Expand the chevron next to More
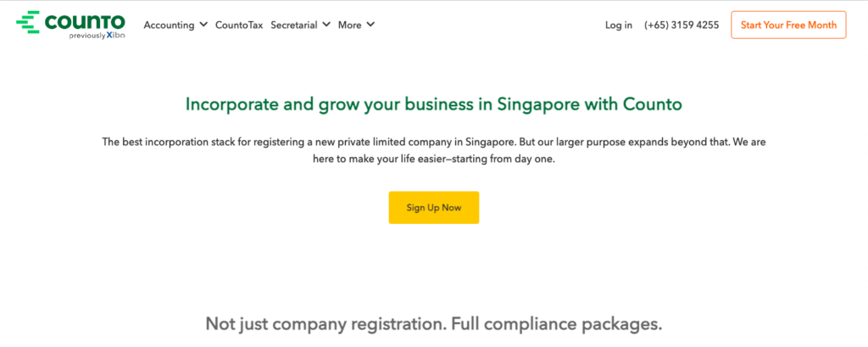 click(370, 25)
